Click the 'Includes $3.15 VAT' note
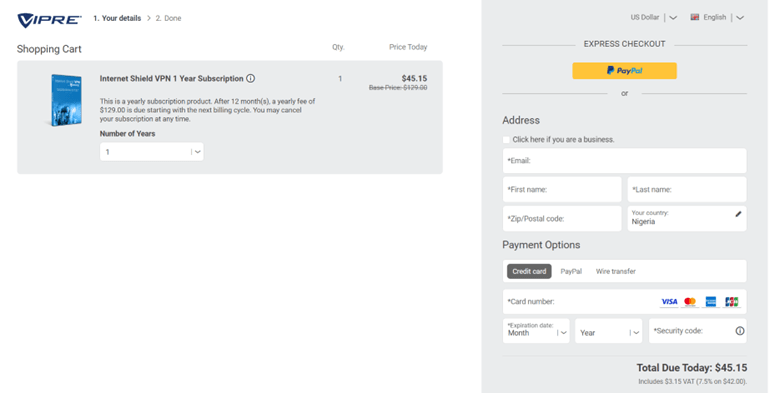 click(x=692, y=382)
